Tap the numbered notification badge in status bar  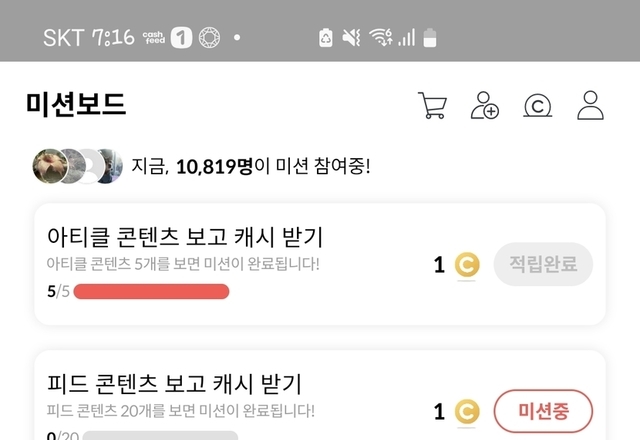181,38
